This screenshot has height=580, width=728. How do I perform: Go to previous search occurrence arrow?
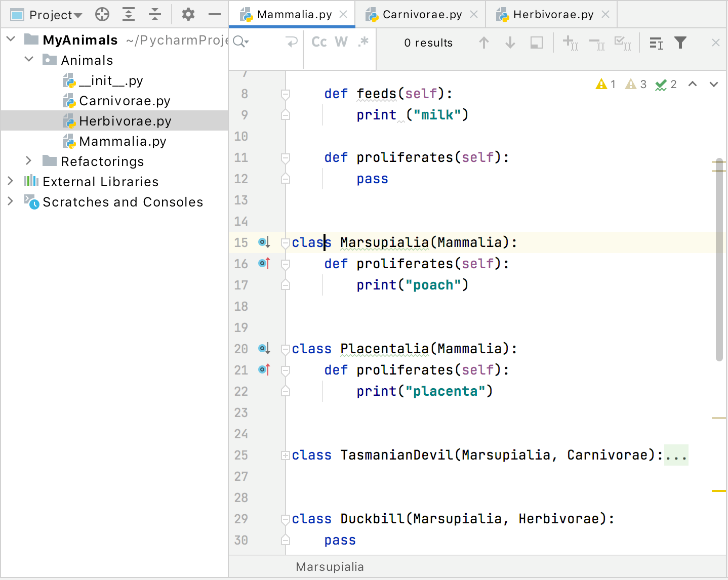click(484, 43)
